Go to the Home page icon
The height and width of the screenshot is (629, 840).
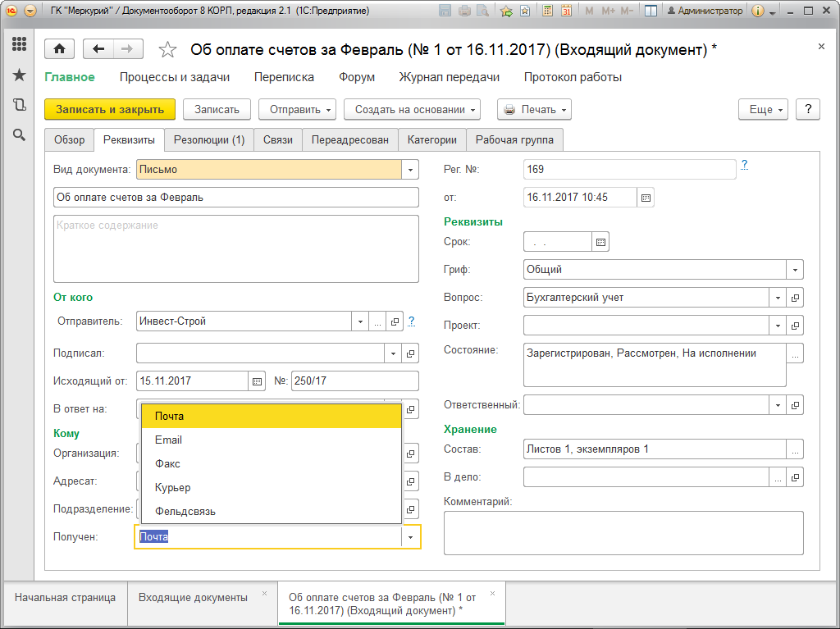tap(59, 49)
